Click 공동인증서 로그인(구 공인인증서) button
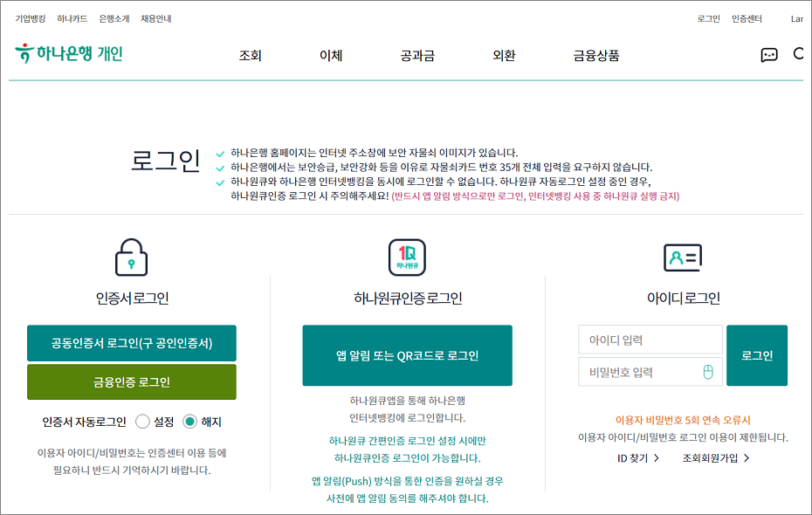This screenshot has width=812, height=515. (x=132, y=343)
